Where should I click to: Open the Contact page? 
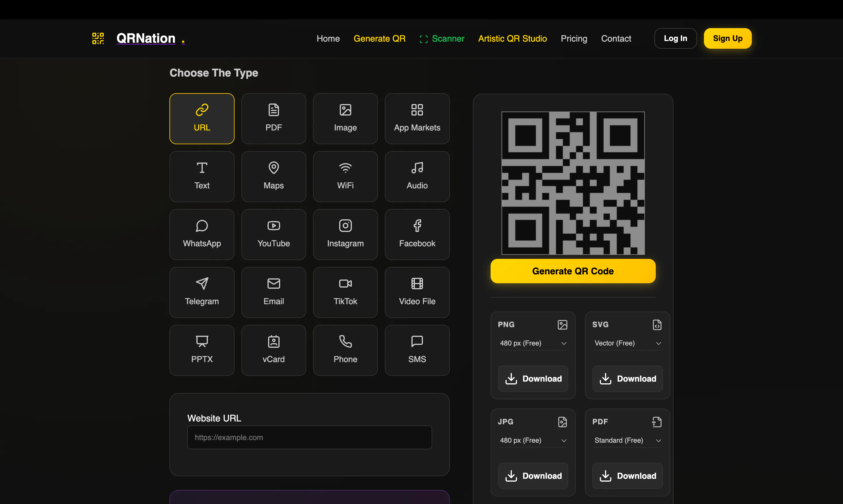pyautogui.click(x=616, y=38)
